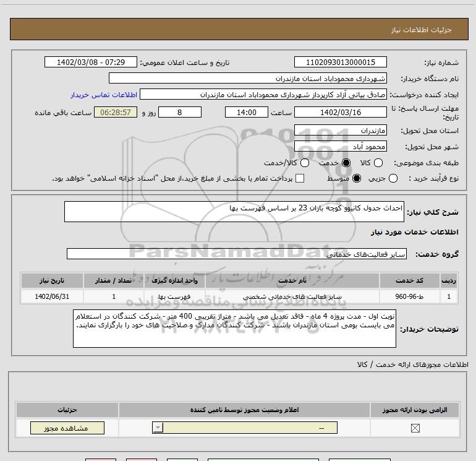Screen dimensions: 476x461
Task: Click the جزئیات اطلاعات نیاز page title
Action: point(422,30)
